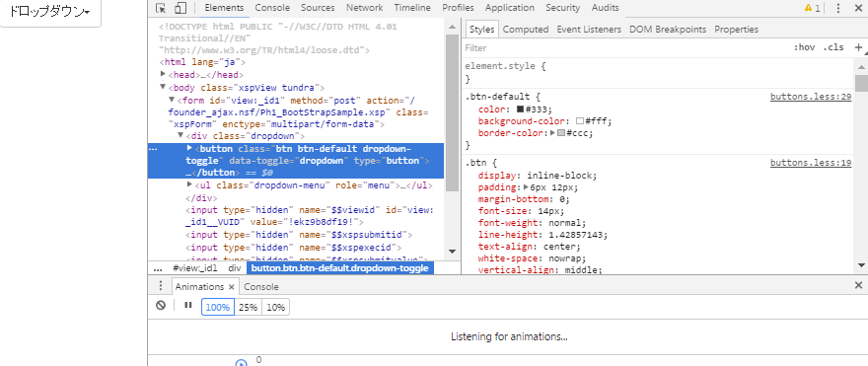Image resolution: width=868 pixels, height=366 pixels.
Task: Click the element.style rule block
Action: click(x=658, y=73)
